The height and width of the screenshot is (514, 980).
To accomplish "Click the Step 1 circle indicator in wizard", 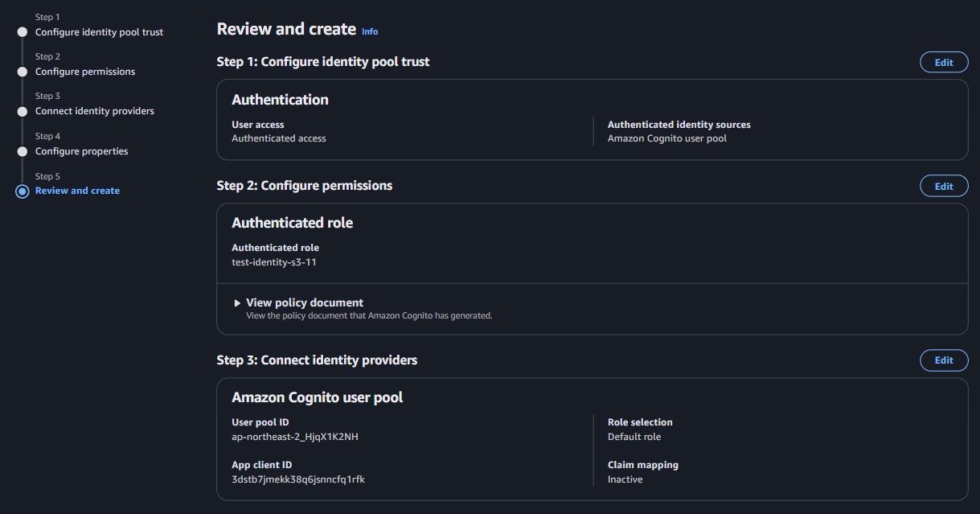I will point(22,32).
